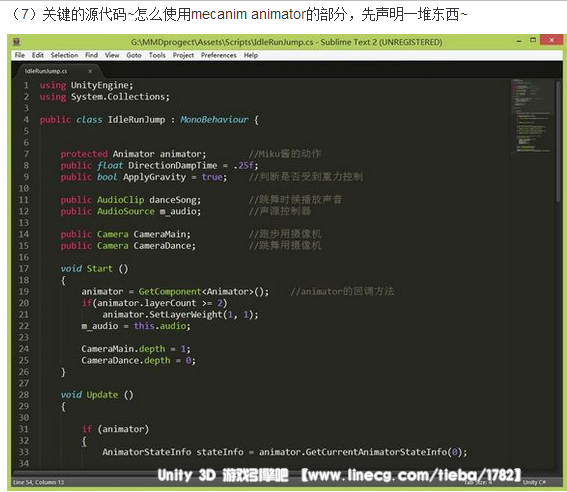Click on 'CameraDance;' declaration

coord(165,246)
